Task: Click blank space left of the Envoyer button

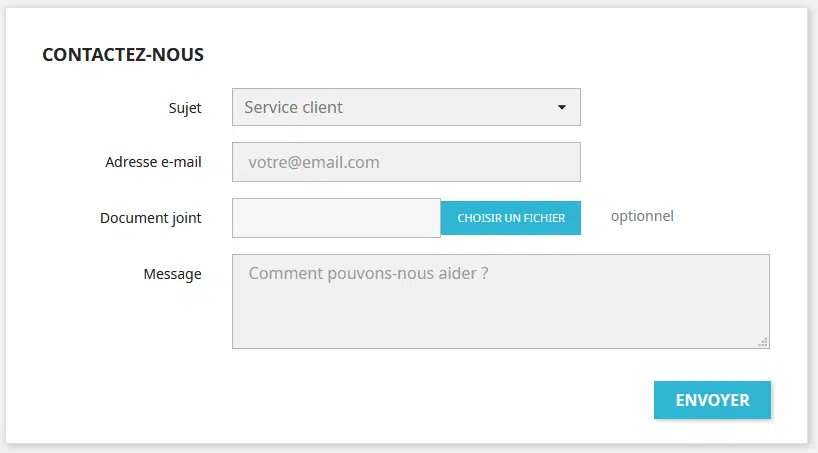Action: click(x=450, y=400)
